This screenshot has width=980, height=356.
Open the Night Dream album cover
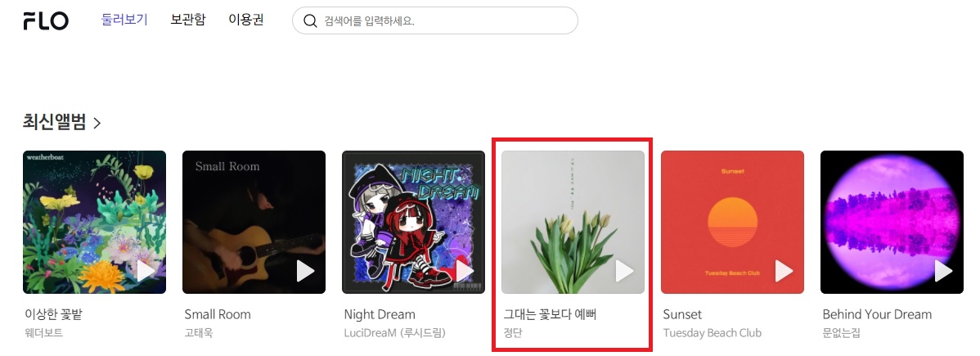(x=413, y=222)
